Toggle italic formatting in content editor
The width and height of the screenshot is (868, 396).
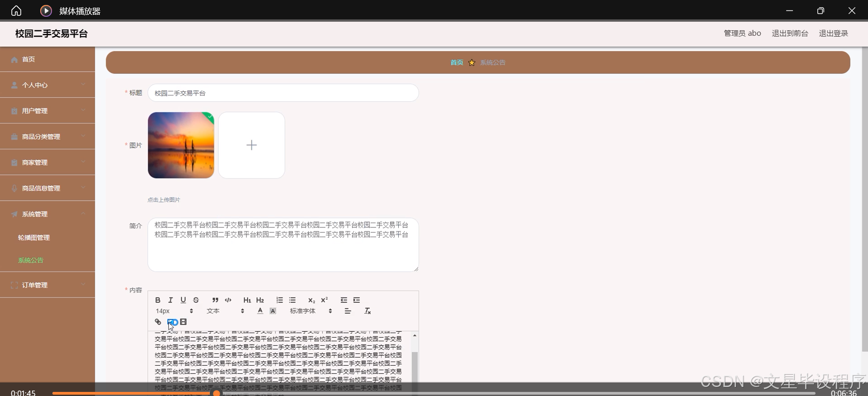(170, 300)
